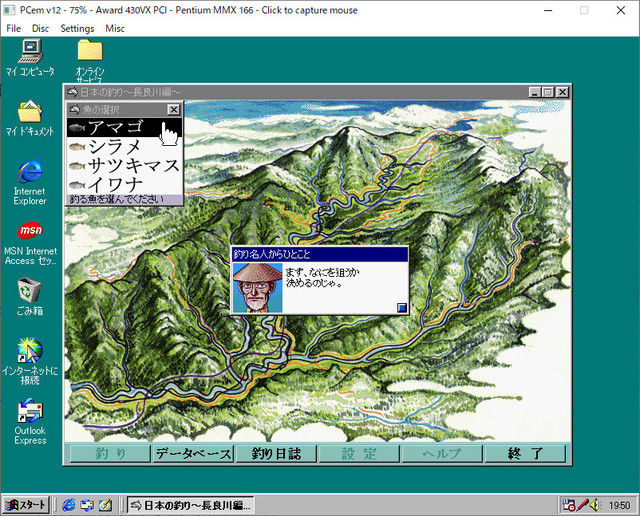This screenshot has height=516, width=640.
Task: Open the インターネットに接続 desktop icon
Action: [30, 361]
